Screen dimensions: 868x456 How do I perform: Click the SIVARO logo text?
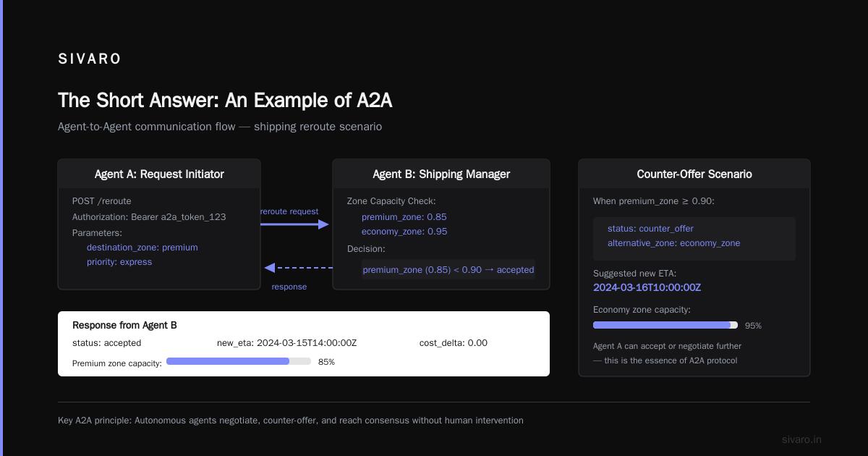(x=90, y=59)
